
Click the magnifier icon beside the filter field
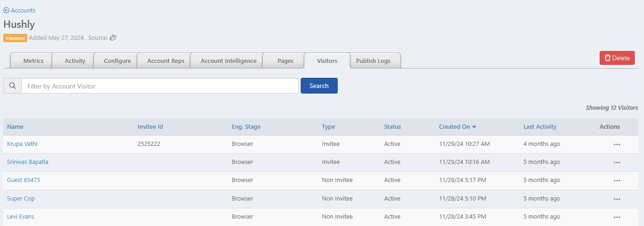(x=12, y=86)
